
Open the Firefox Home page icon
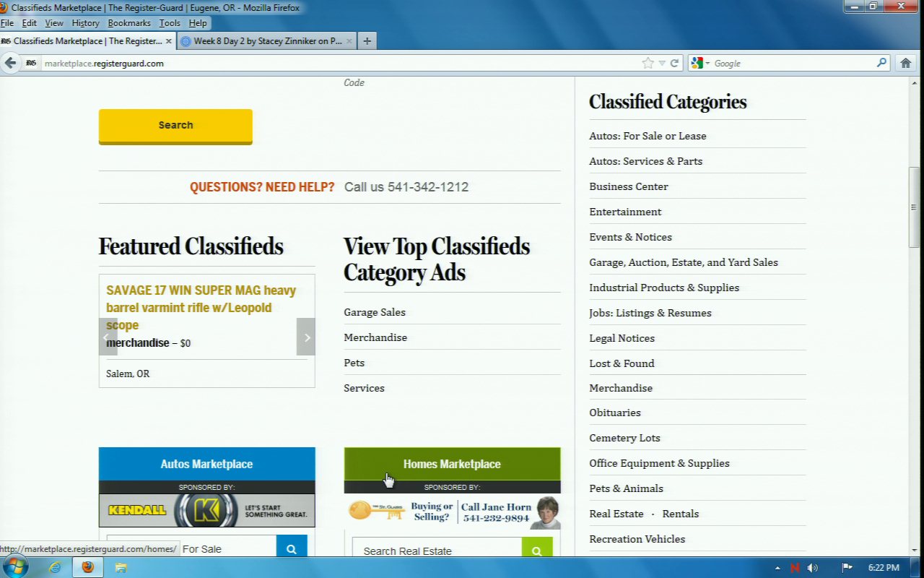pyautogui.click(x=906, y=63)
